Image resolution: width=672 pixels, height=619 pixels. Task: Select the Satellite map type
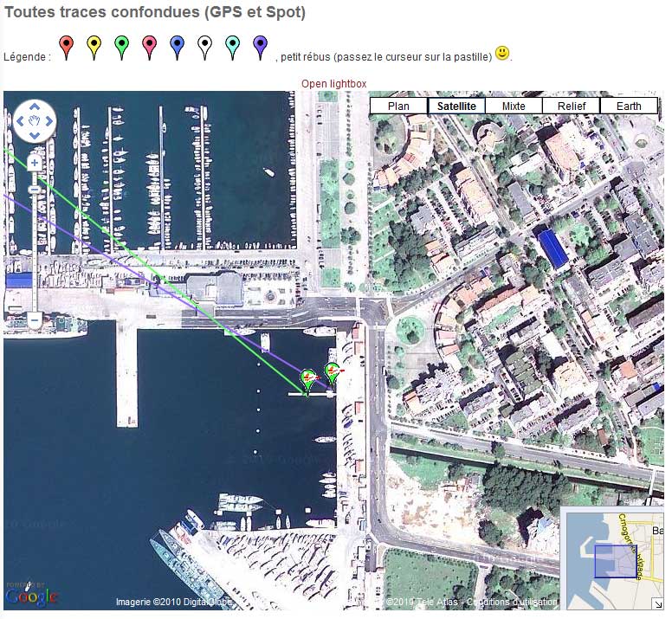click(x=456, y=106)
